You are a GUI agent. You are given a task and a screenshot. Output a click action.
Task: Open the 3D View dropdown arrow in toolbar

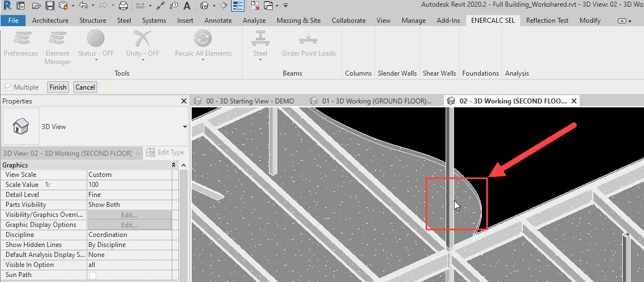(x=214, y=6)
